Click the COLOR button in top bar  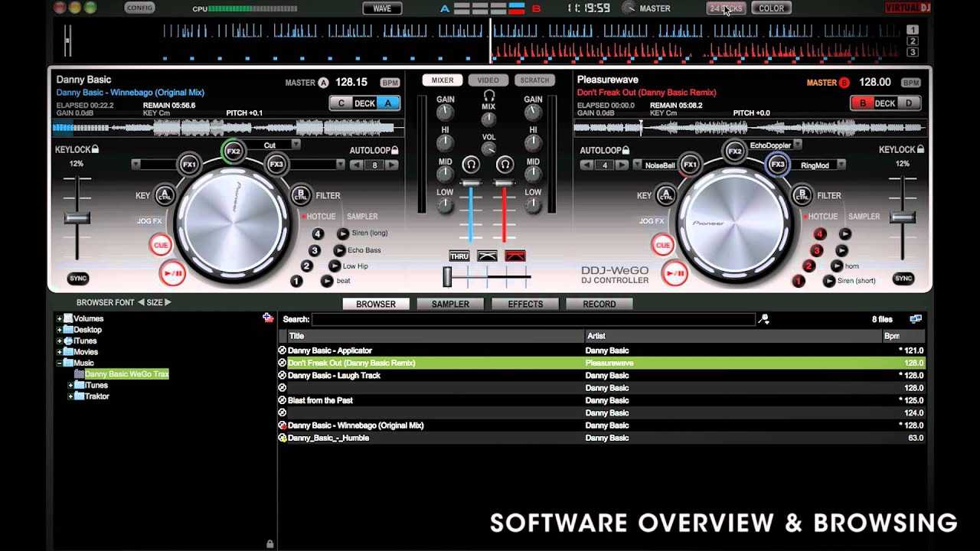(x=771, y=8)
